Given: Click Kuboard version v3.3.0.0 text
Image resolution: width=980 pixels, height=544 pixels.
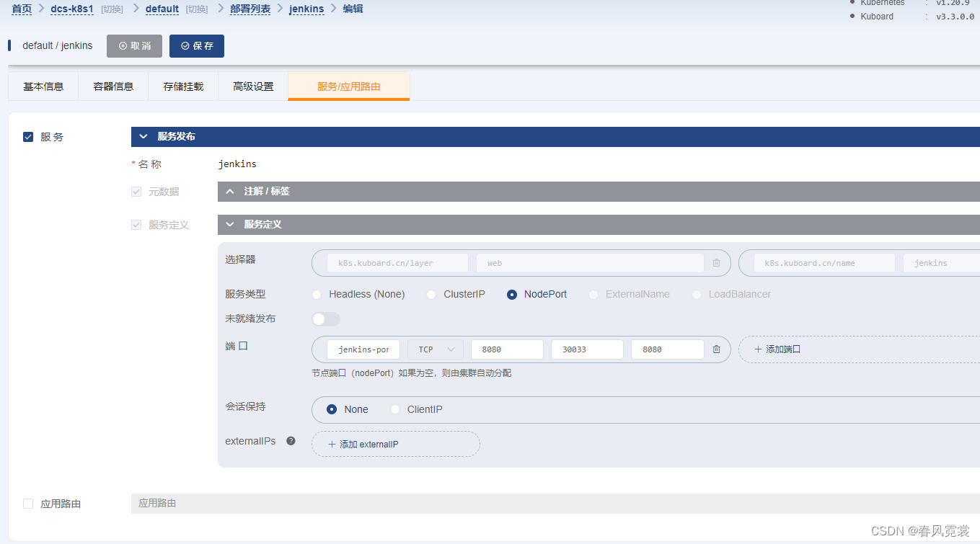Looking at the screenshot, I should click(955, 17).
